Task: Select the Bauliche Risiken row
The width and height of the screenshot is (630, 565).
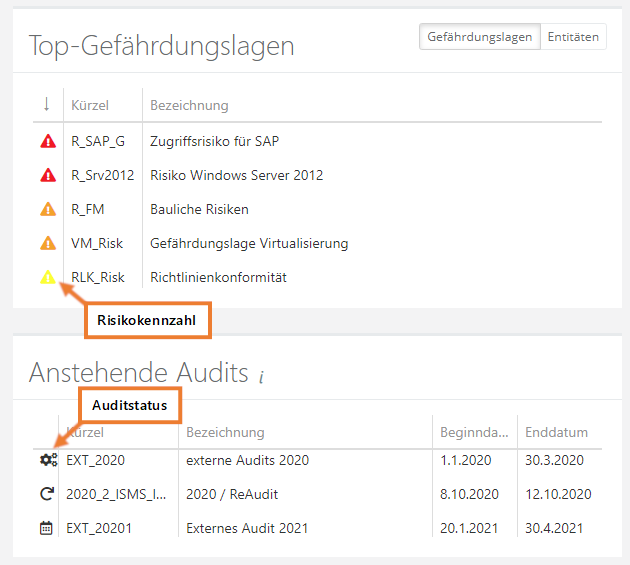Action: coord(199,210)
